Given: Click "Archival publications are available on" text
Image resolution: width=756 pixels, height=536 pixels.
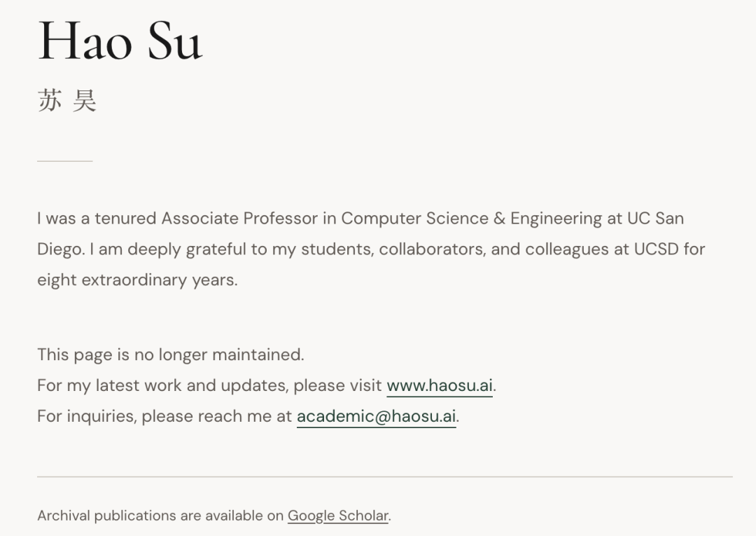Looking at the screenshot, I should 160,516.
